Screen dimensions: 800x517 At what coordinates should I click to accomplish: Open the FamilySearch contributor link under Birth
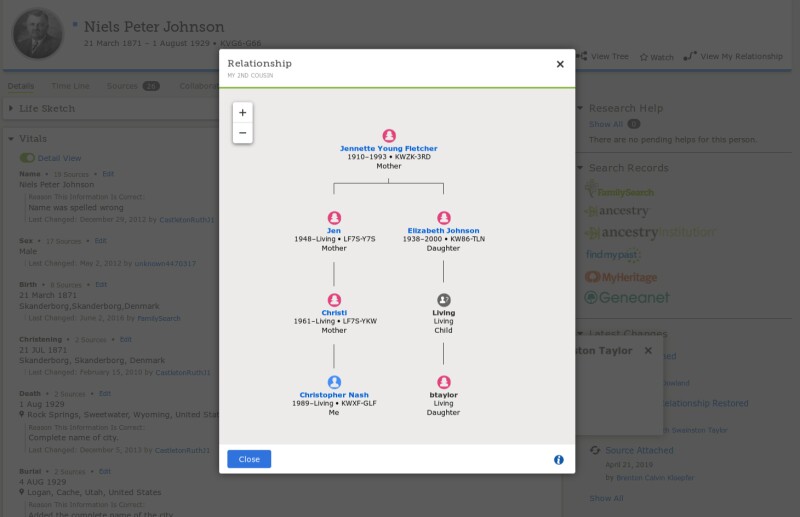159,318
